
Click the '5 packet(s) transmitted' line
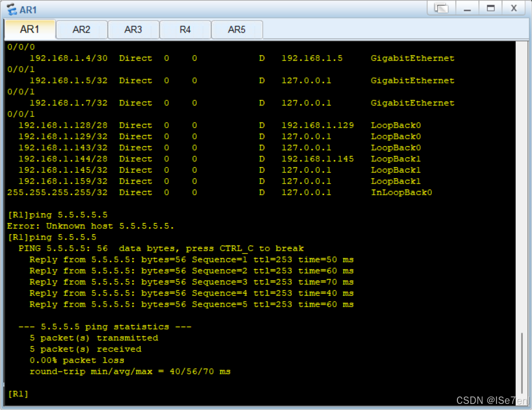94,338
